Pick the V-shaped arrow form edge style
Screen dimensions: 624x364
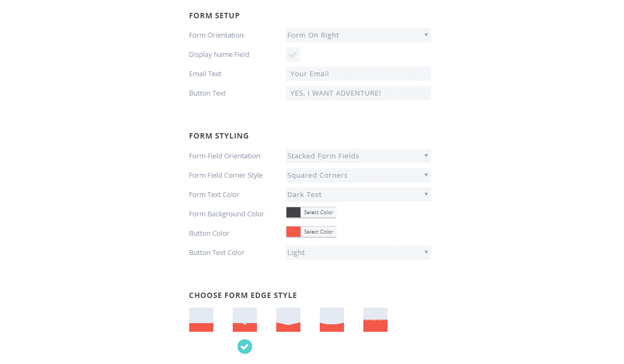(288, 319)
